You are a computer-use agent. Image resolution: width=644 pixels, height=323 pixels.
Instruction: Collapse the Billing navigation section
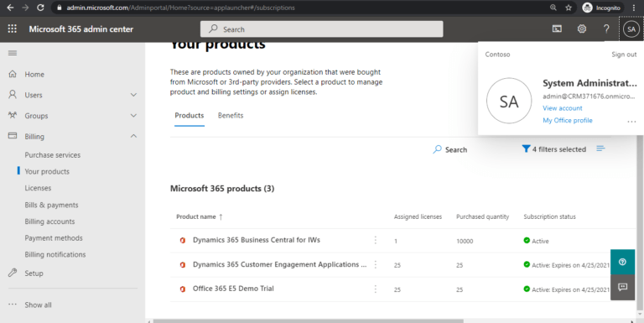tap(133, 136)
